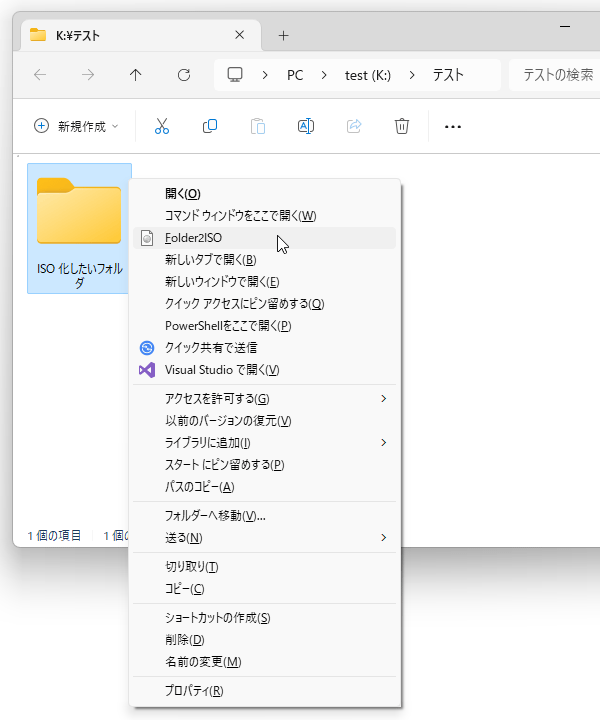Choose パスのコピー(A)
600x720 pixels.
click(264, 487)
